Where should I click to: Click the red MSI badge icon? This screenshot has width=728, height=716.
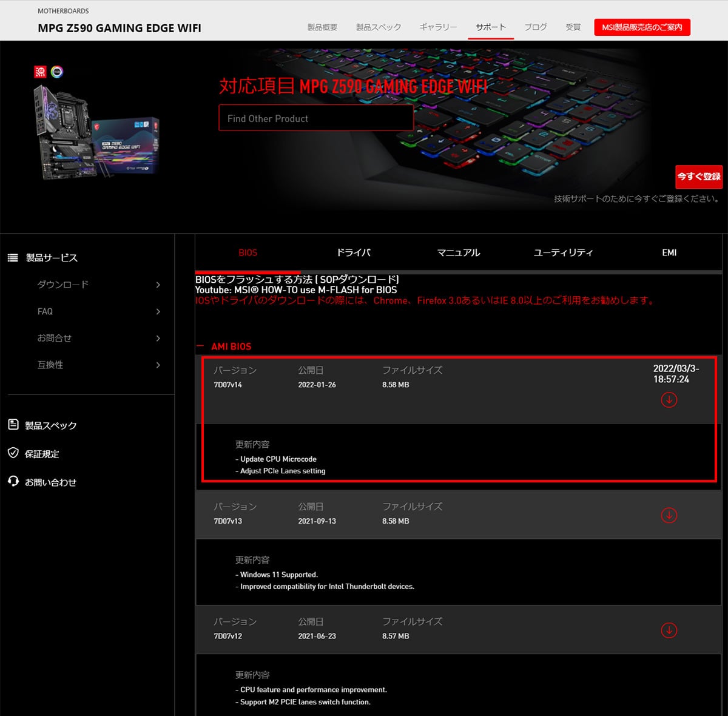click(x=40, y=72)
